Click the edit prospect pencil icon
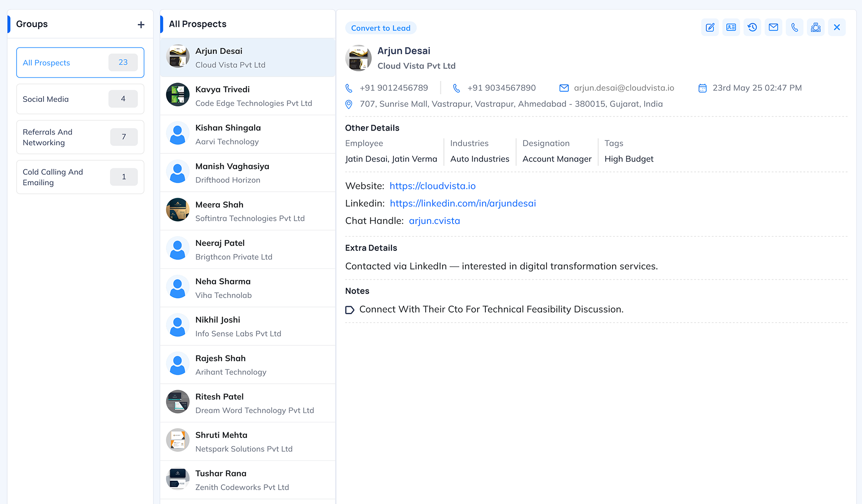The width and height of the screenshot is (862, 504). [x=710, y=27]
